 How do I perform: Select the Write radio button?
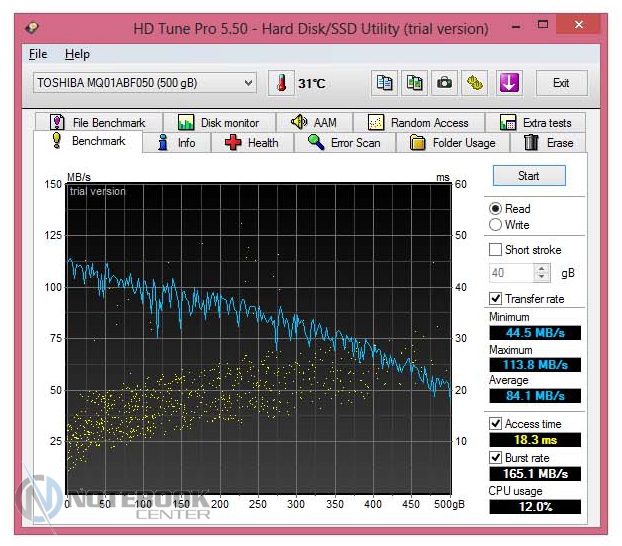coord(495,225)
